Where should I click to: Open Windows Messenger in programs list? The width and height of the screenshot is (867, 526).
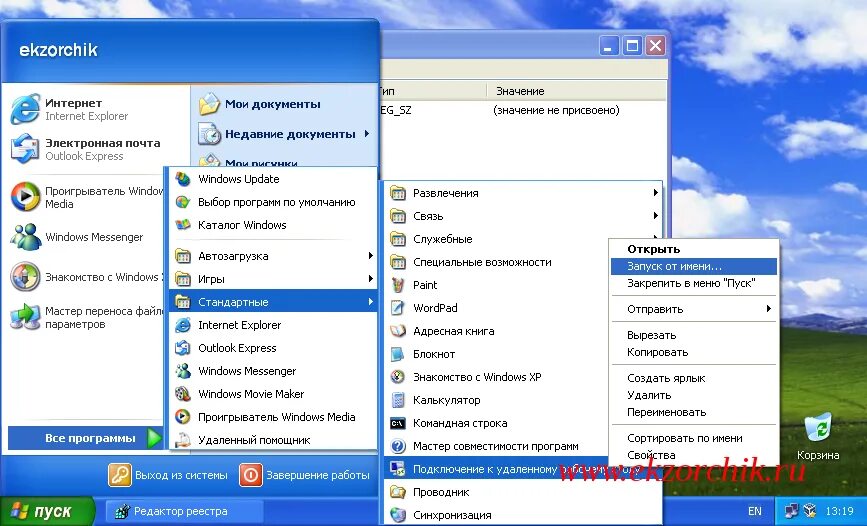(x=273, y=371)
